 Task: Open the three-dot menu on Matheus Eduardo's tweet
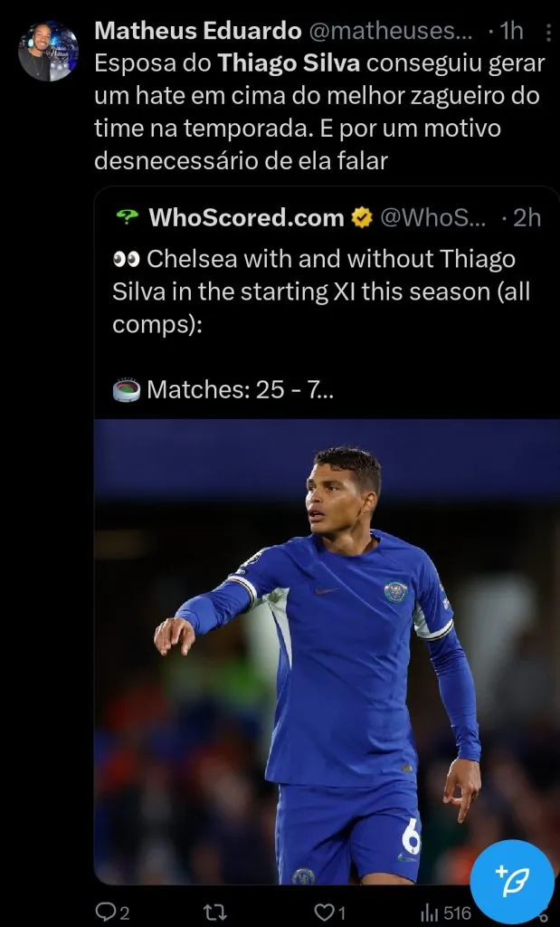[550, 33]
